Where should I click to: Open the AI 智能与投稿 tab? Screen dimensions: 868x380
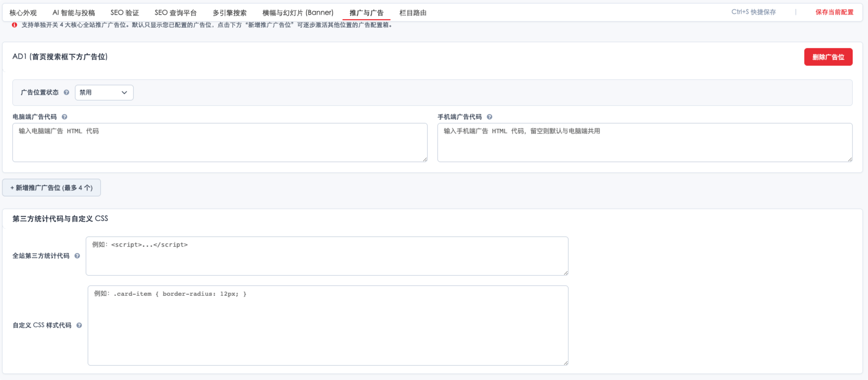(x=74, y=13)
